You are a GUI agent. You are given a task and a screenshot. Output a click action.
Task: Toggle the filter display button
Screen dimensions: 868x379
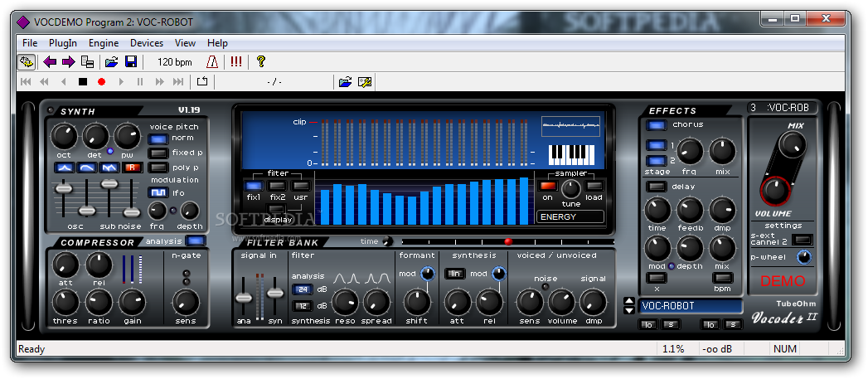pyautogui.click(x=278, y=208)
